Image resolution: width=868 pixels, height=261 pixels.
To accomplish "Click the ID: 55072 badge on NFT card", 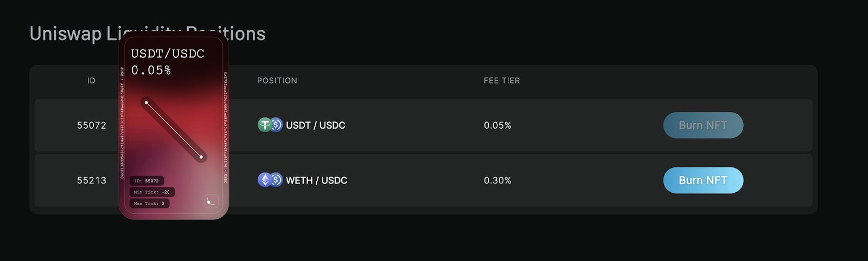I will tap(146, 181).
